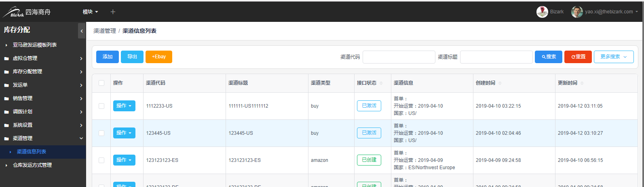Click the Bizark company avatar
Viewport: 644px width, 187px height.
(x=542, y=12)
